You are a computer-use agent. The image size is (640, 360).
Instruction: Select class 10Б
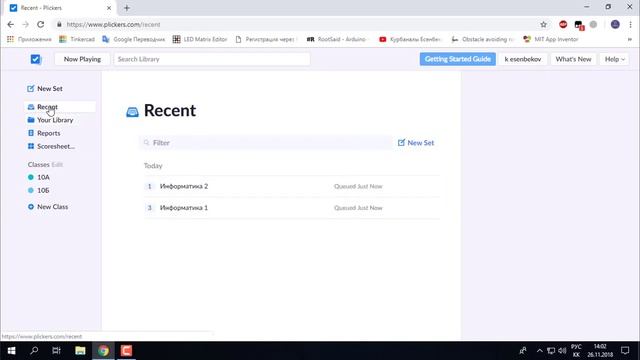coord(39,190)
